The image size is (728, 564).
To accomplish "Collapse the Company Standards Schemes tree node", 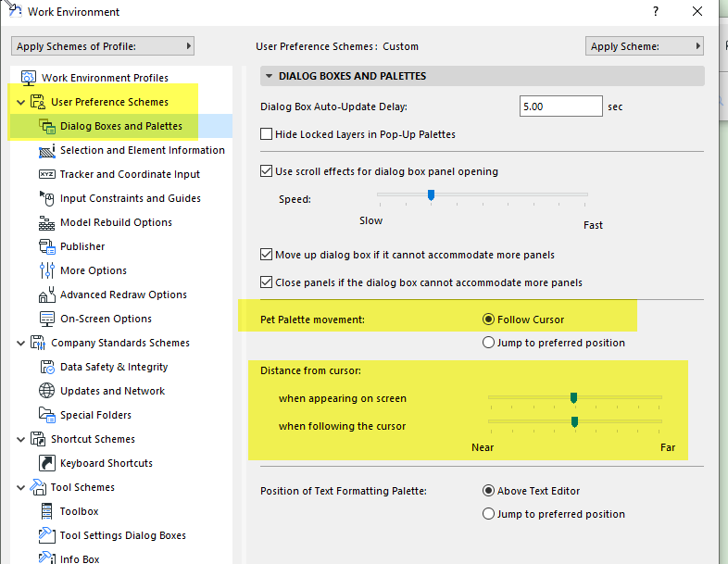I will [x=21, y=343].
